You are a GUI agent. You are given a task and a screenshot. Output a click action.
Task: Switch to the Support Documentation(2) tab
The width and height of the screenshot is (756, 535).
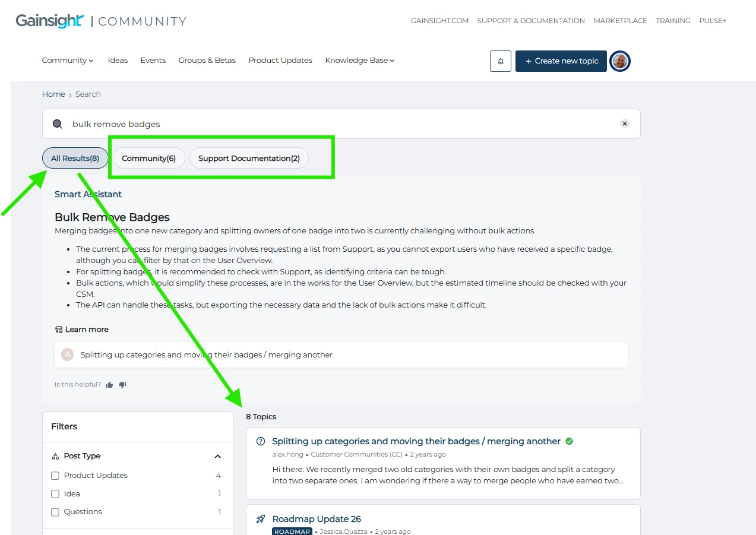[249, 159]
